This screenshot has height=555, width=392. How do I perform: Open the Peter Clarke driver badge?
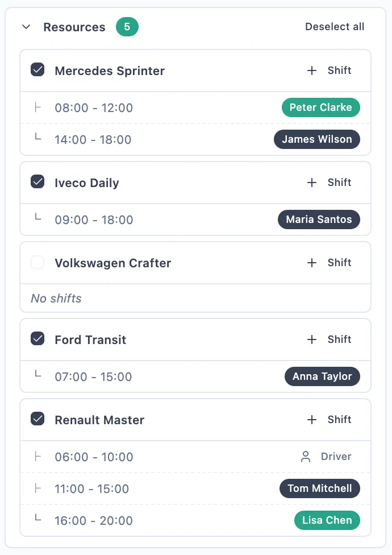coord(320,107)
